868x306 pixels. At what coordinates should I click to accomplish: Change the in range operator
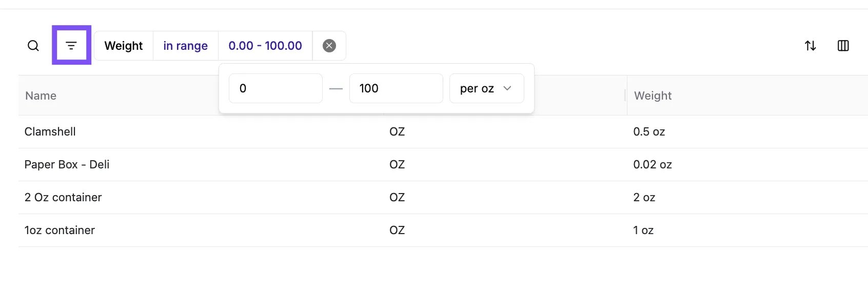click(185, 46)
